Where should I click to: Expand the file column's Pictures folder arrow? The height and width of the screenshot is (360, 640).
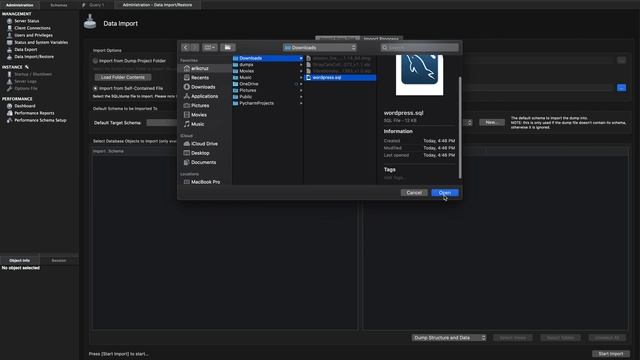tap(301, 90)
